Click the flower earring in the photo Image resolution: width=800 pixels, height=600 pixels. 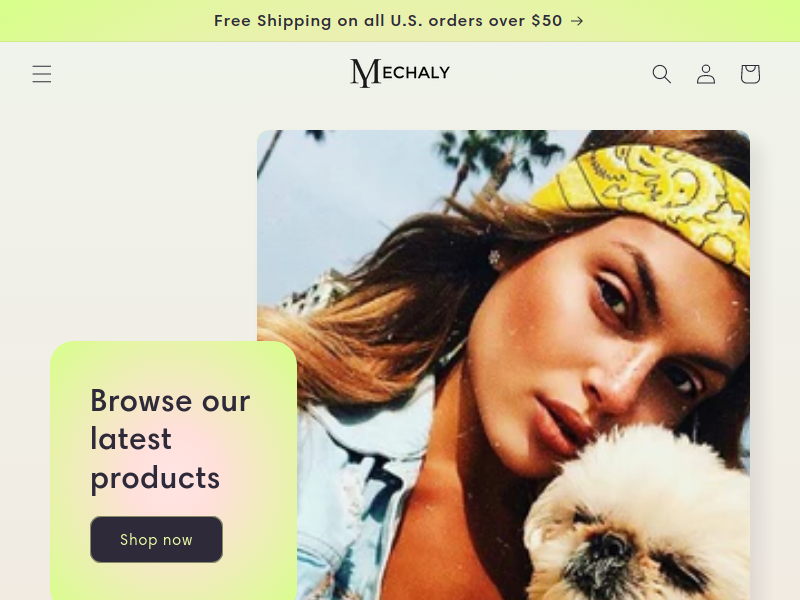[x=494, y=258]
